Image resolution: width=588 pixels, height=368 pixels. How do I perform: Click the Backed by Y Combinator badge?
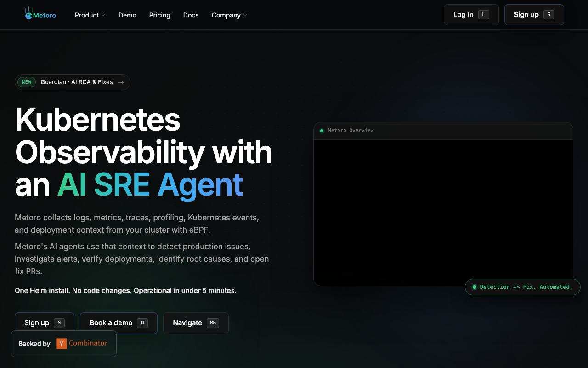point(64,344)
